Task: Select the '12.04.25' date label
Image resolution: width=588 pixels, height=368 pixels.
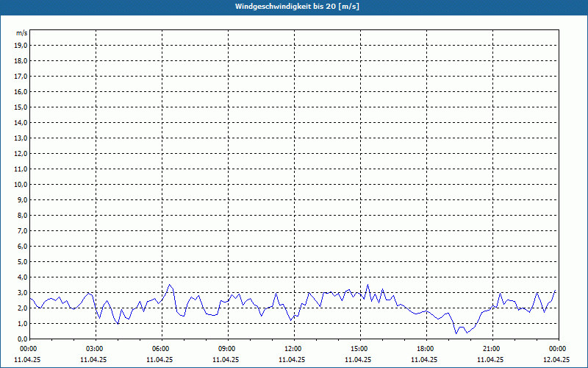Action: click(x=556, y=359)
